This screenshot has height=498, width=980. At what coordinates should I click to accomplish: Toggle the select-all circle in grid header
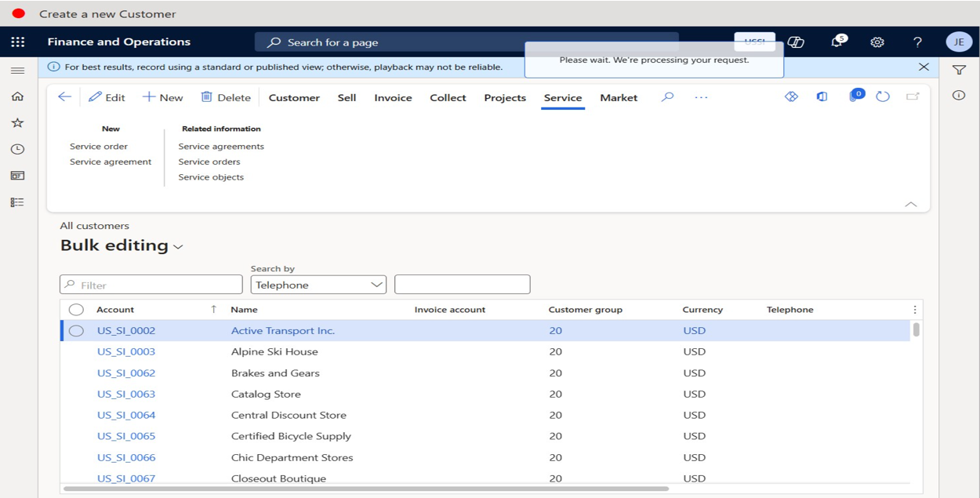pyautogui.click(x=76, y=310)
